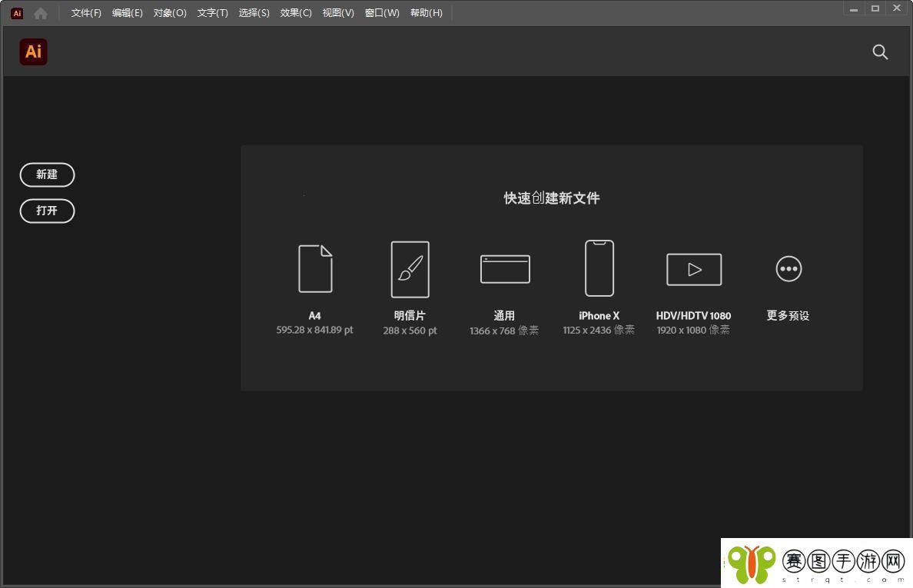
Task: Open 更多预设 ellipsis icon
Action: tap(788, 269)
